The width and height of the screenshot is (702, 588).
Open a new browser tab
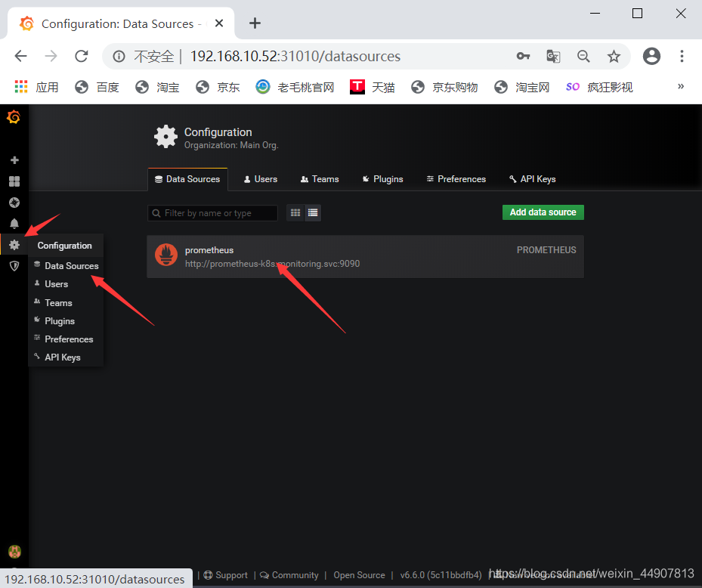coord(255,23)
